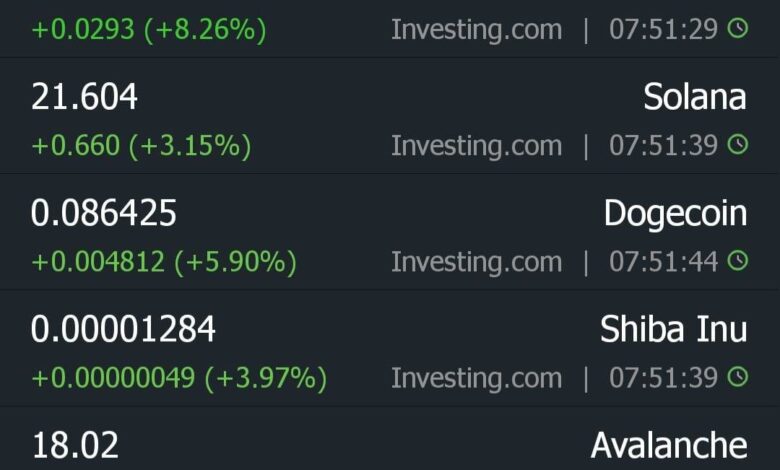
Task: Click the Shiba Inu row's Investing.com label
Action: coord(476,378)
